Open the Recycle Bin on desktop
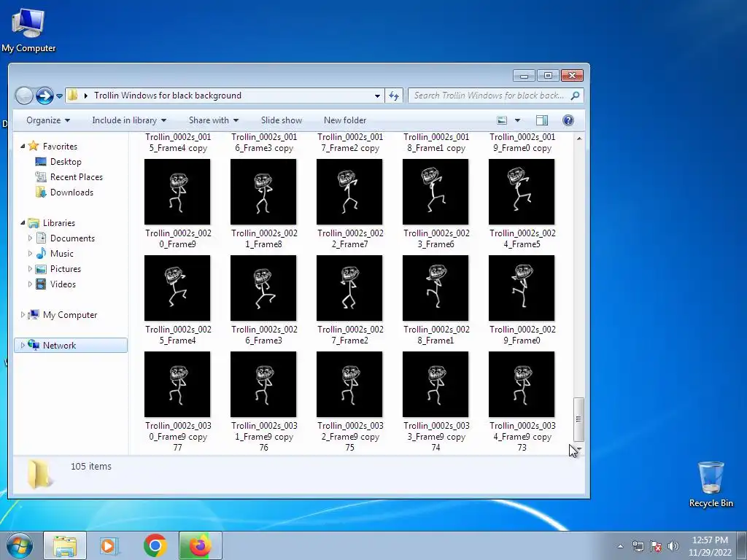 tap(711, 484)
